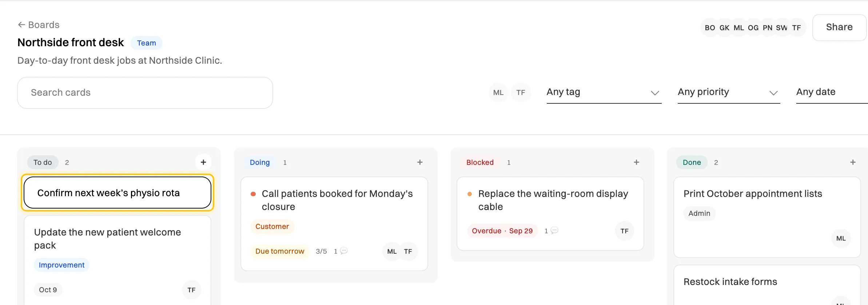The width and height of the screenshot is (868, 305).
Task: Toggle TF assignee filter
Action: point(521,92)
